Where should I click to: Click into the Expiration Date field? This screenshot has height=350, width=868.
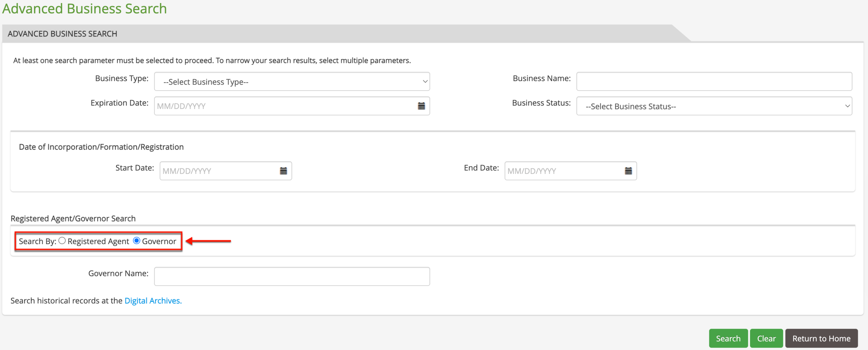click(x=292, y=106)
